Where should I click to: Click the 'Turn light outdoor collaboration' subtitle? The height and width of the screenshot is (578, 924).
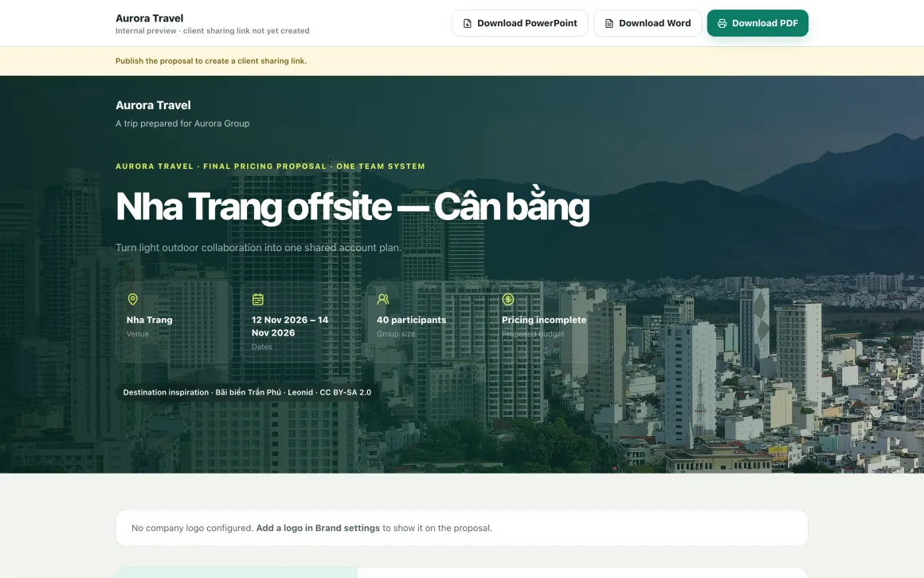pyautogui.click(x=258, y=248)
